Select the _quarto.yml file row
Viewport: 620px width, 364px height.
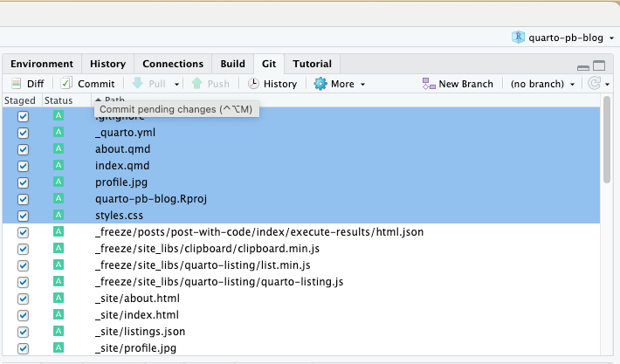pos(301,133)
